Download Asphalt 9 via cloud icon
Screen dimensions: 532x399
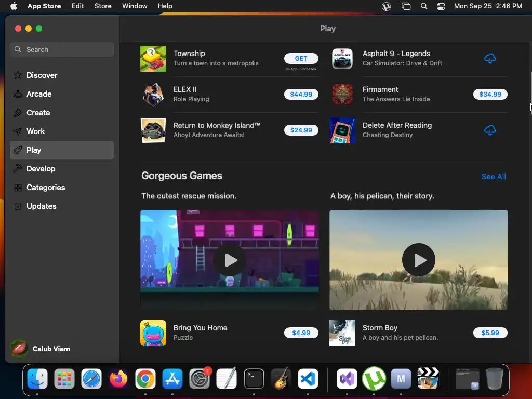click(x=490, y=59)
